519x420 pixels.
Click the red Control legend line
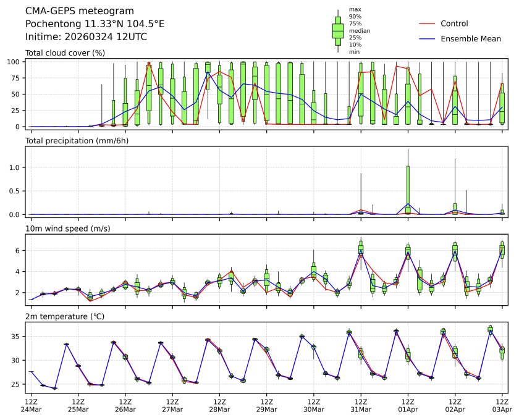[x=428, y=23]
